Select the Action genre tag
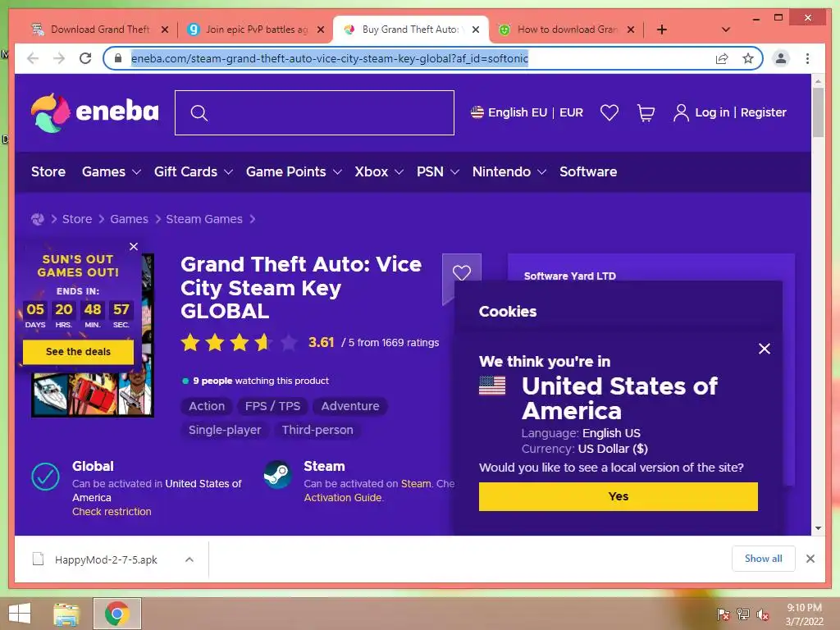The image size is (840, 630). coord(207,406)
